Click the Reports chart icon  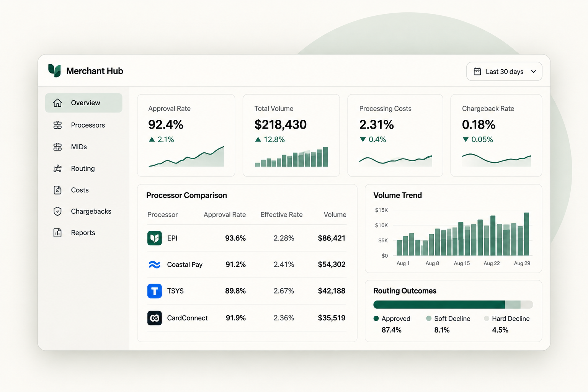tap(57, 233)
